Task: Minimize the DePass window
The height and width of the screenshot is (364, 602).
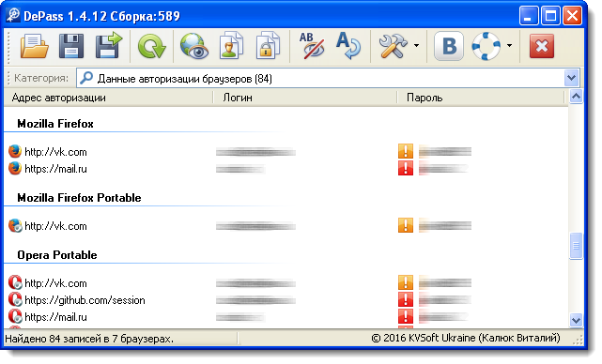Action: tap(529, 16)
